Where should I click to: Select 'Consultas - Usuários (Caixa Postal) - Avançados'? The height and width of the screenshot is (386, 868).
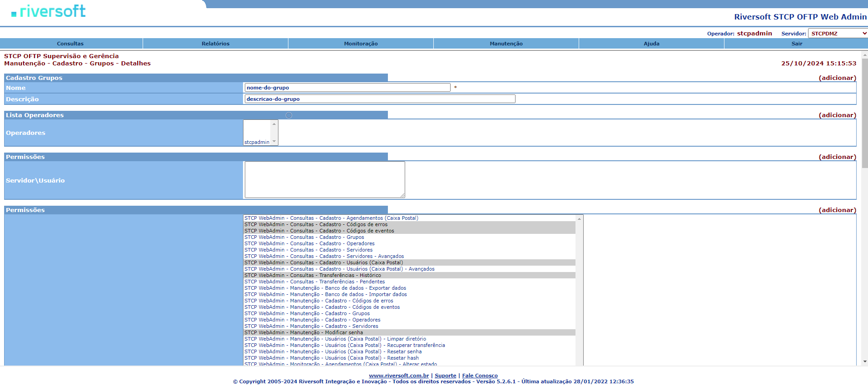click(410, 269)
